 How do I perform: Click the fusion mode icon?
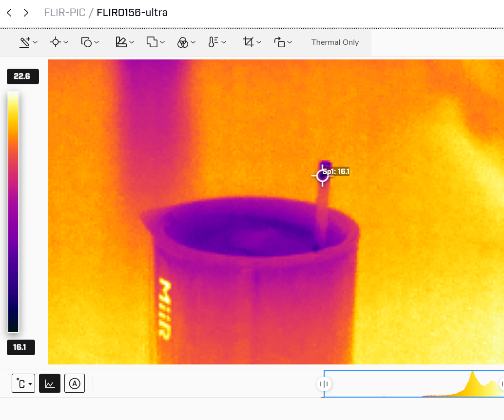point(183,42)
